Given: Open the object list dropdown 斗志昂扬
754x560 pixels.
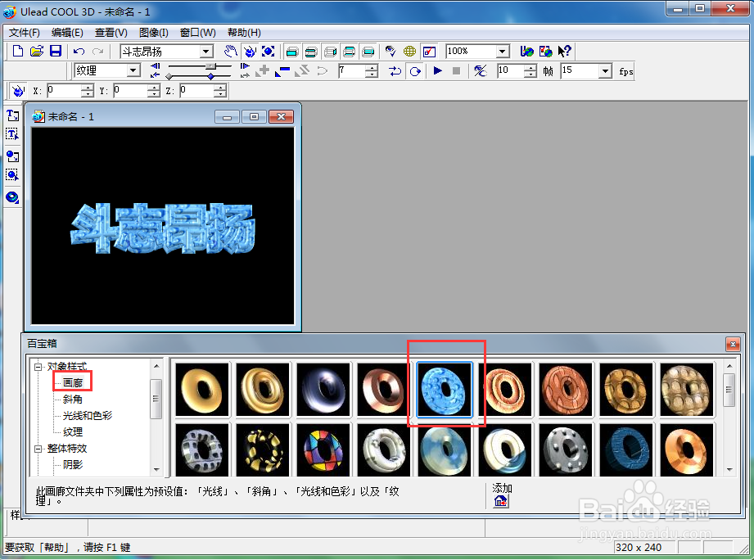Looking at the screenshot, I should click(206, 52).
